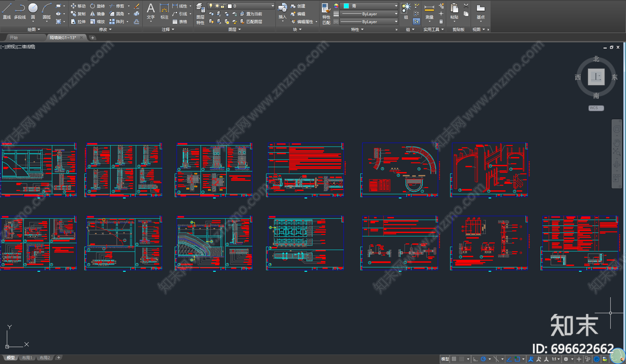Viewport: 626px width, 364px height.
Task: Switch to the 布局1 layout tab
Action: coord(27,358)
